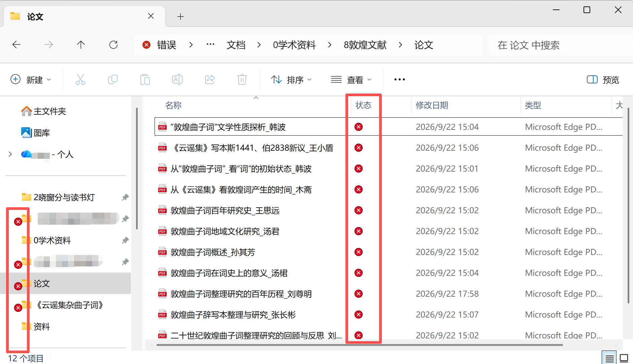633x364 pixels.
Task: Navigate up one folder level
Action: coord(81,45)
